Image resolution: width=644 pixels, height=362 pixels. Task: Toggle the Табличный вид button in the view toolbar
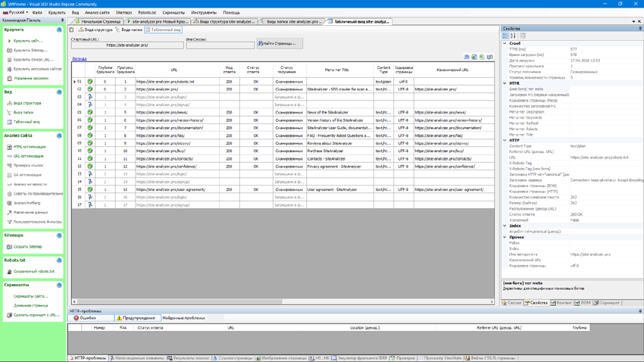[163, 30]
